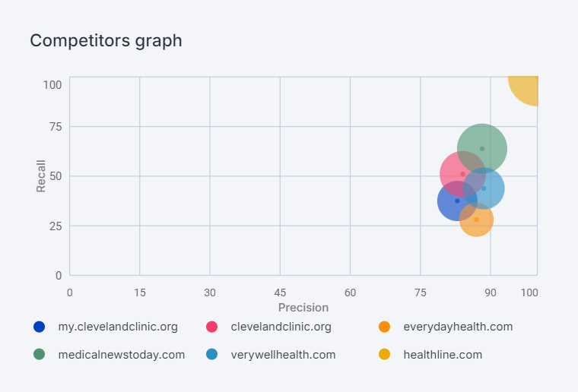Click the green medicalnewstoday.com legend dot

coord(40,354)
